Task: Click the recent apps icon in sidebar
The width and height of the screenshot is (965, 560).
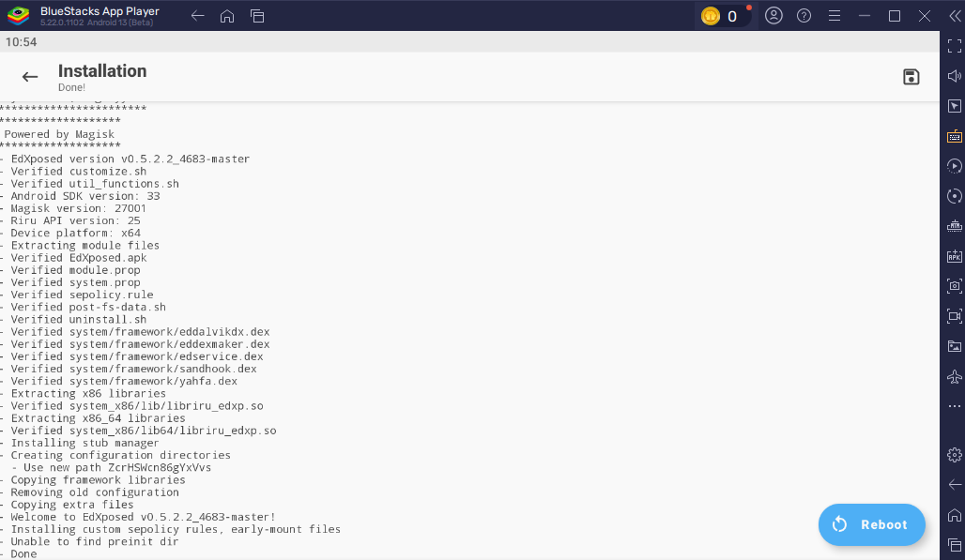Action: coord(955,545)
